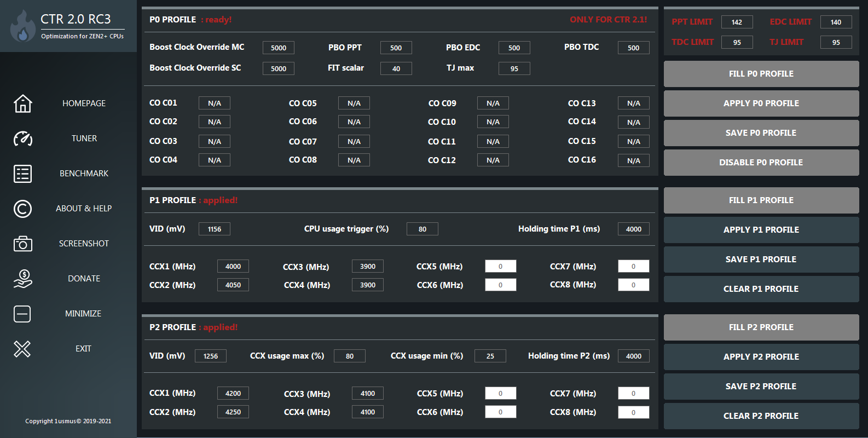Click the CLEAR P1 PROFILE button

pos(761,289)
